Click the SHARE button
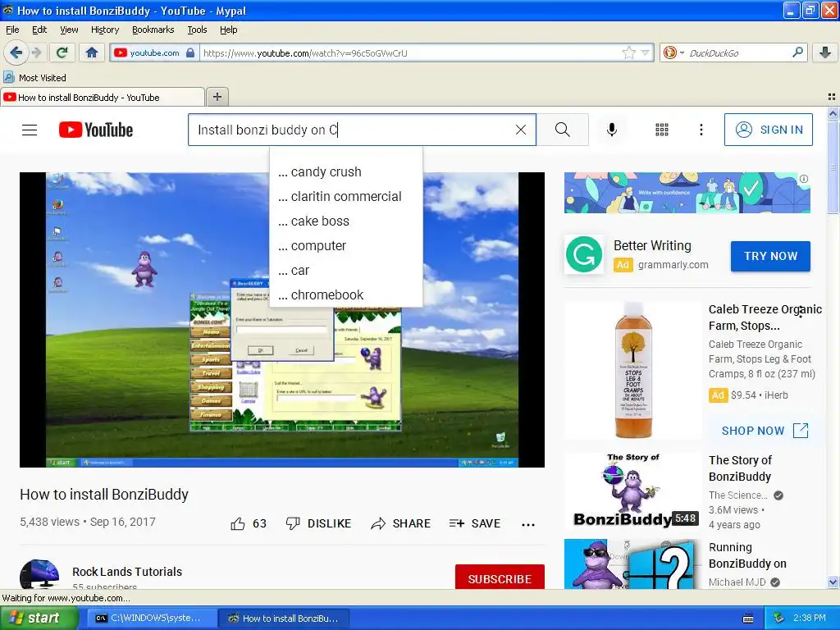Image resolution: width=840 pixels, height=630 pixels. point(400,523)
